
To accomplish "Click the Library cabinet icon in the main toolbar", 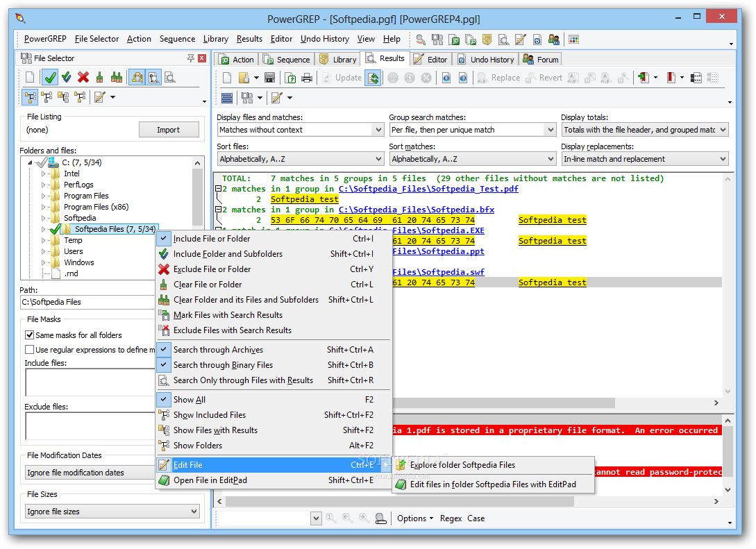I will pos(487,40).
